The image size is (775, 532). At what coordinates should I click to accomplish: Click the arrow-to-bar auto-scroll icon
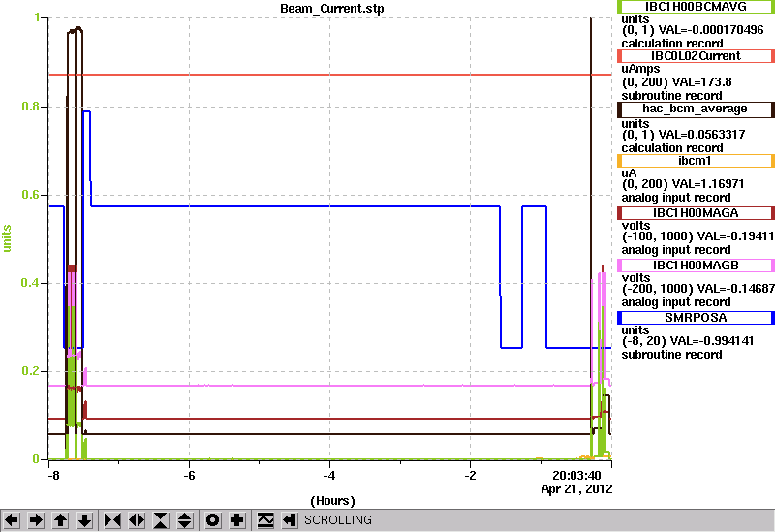[x=290, y=520]
